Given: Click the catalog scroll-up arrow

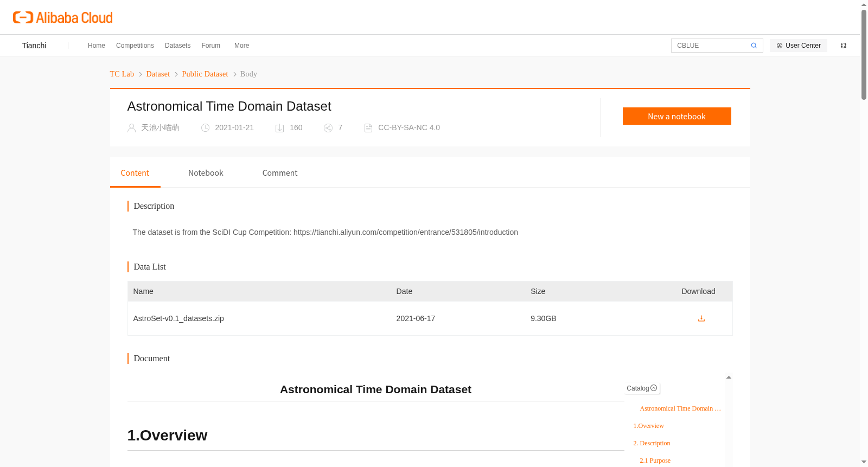Looking at the screenshot, I should (729, 377).
